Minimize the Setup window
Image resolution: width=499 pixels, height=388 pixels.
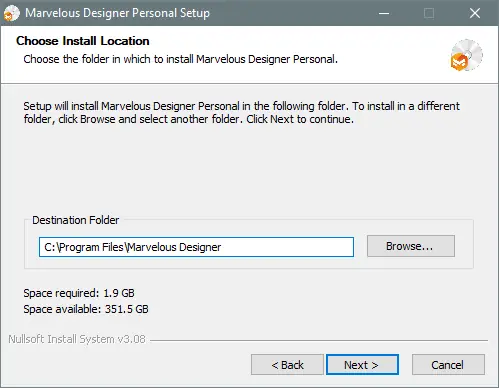pyautogui.click(x=384, y=13)
